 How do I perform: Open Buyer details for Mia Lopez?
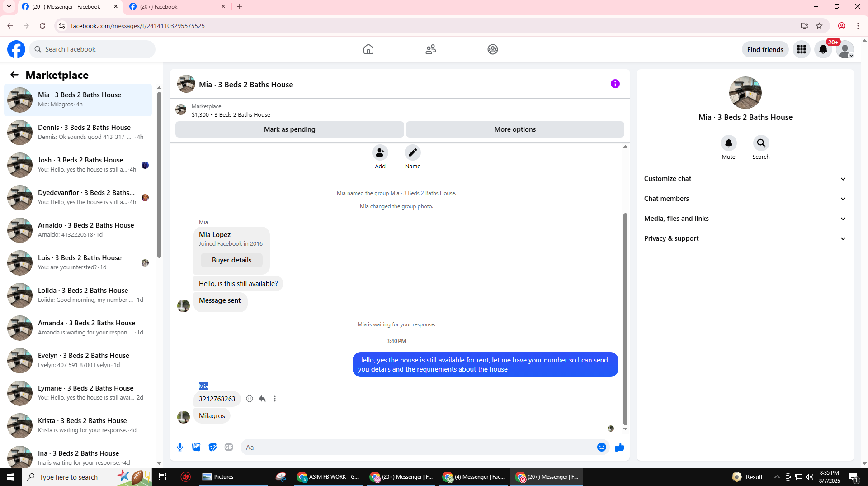tap(231, 260)
